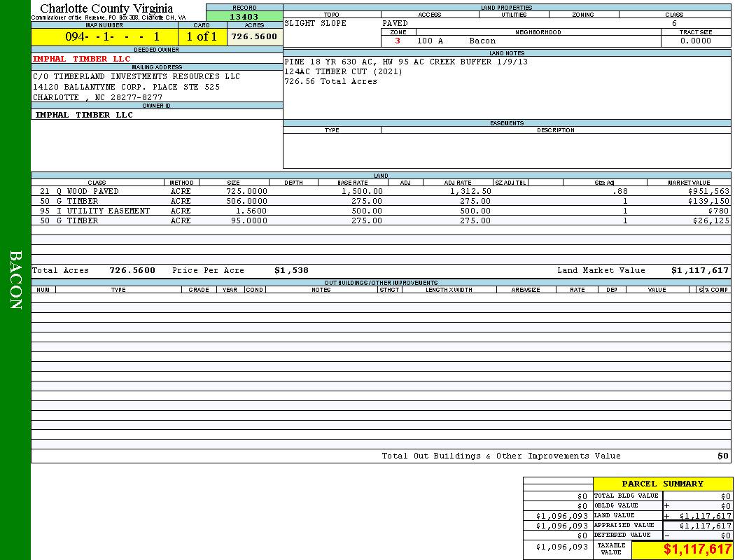Viewport: 735px width, 560px height.
Task: Select the mailing address line with Ballantyne Corp. Place
Action: (x=126, y=87)
